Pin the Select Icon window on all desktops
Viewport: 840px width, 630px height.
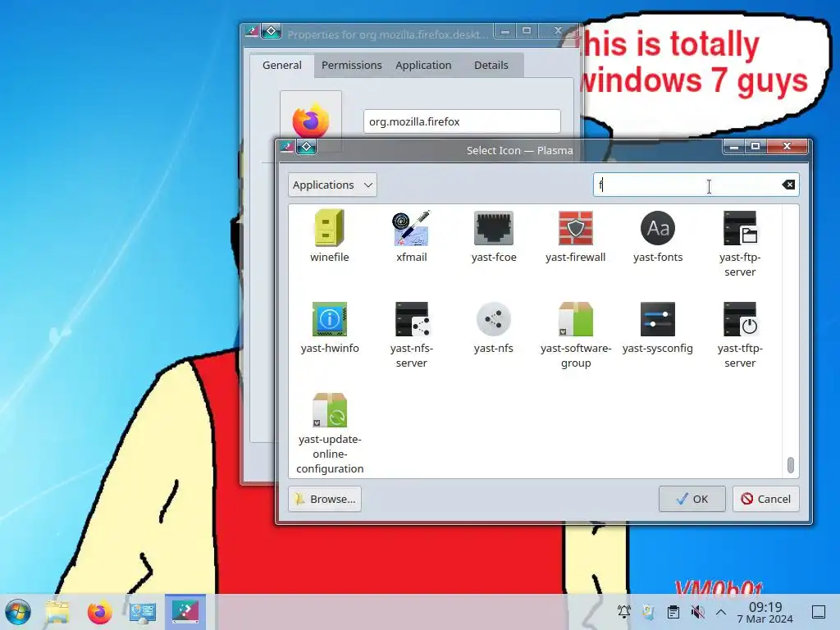[x=307, y=146]
